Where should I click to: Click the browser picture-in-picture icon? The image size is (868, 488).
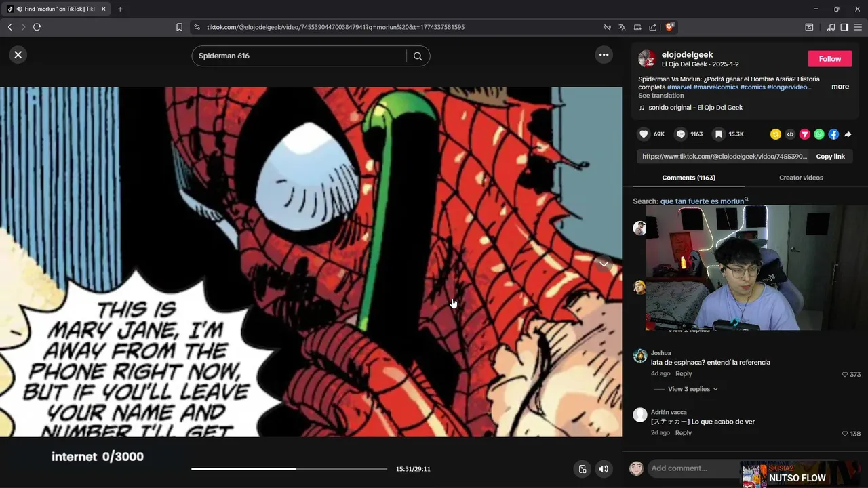[x=637, y=27]
